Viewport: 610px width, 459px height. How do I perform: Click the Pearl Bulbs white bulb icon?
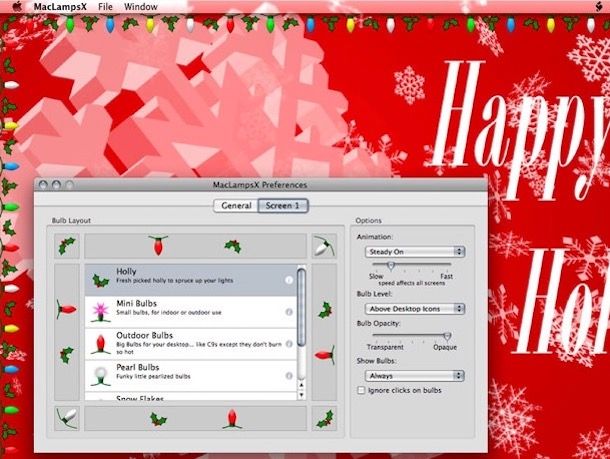click(x=101, y=377)
